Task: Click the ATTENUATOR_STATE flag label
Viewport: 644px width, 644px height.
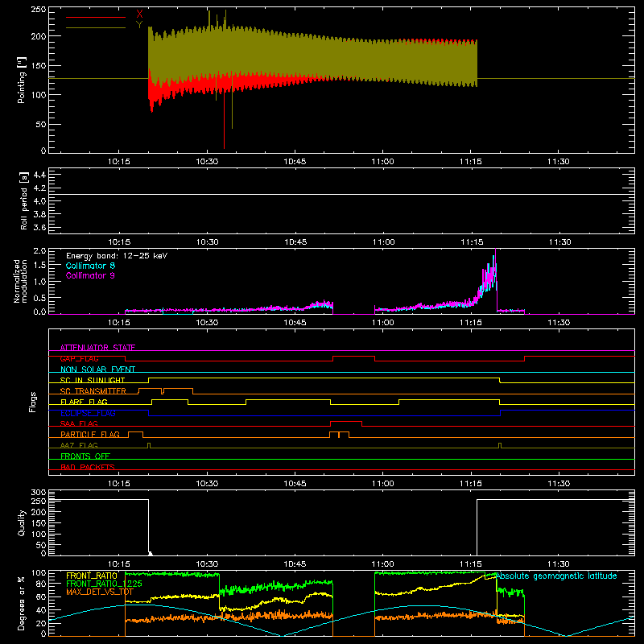Action: pyautogui.click(x=97, y=348)
